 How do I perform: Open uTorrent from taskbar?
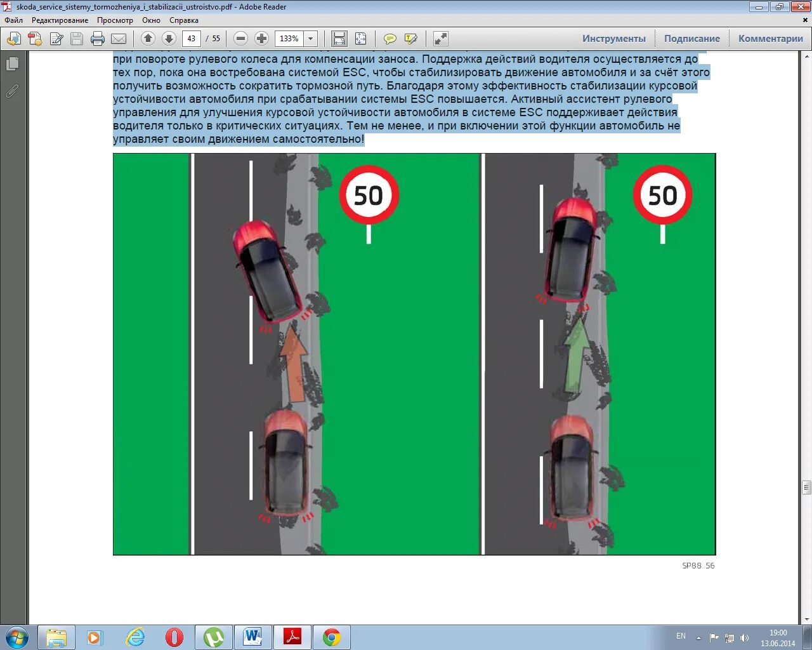click(214, 637)
